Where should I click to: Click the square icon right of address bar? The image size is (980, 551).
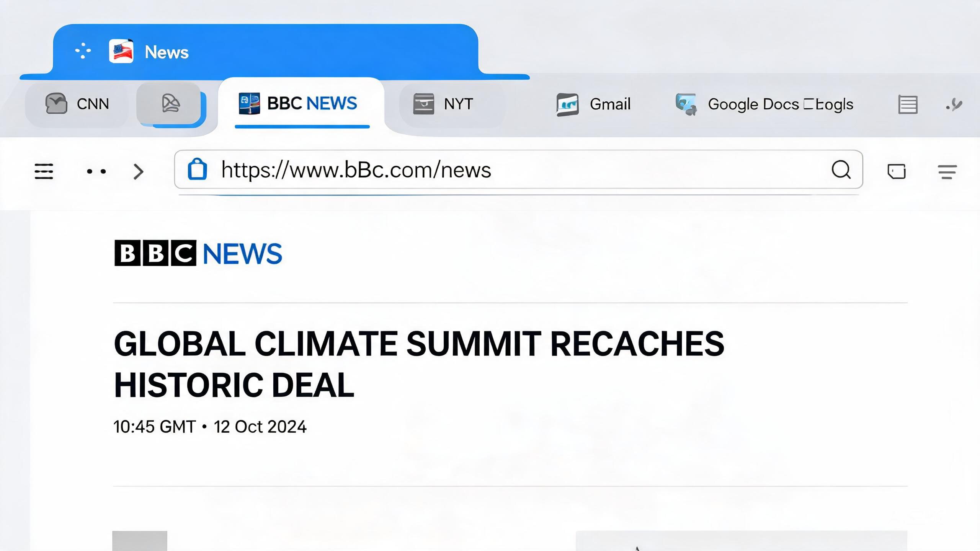tap(897, 171)
